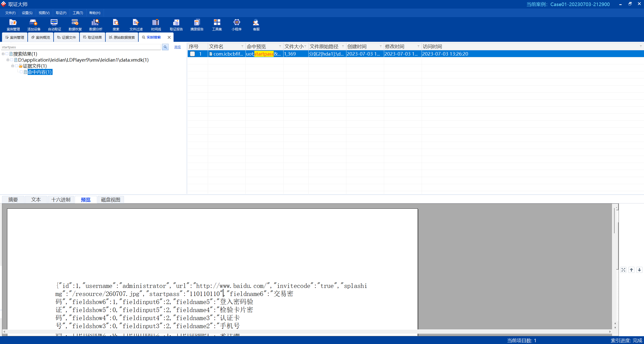Click the 高级 advanced search link
The height and width of the screenshot is (344, 644).
(177, 47)
